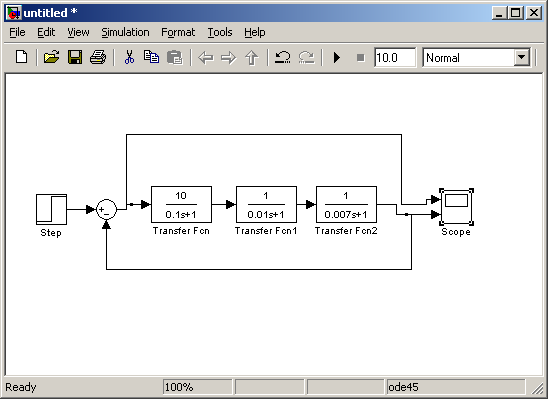
Task: Undo the last action in toolbar
Action: [282, 57]
